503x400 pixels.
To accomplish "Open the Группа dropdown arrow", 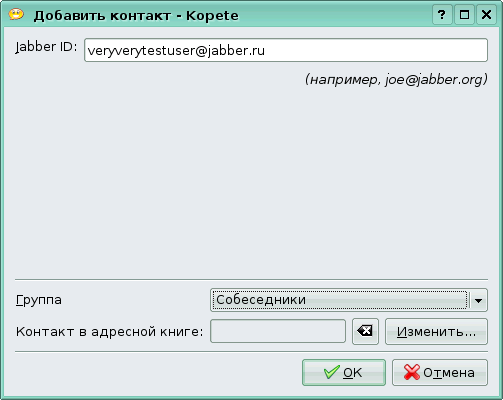I will coord(479,300).
